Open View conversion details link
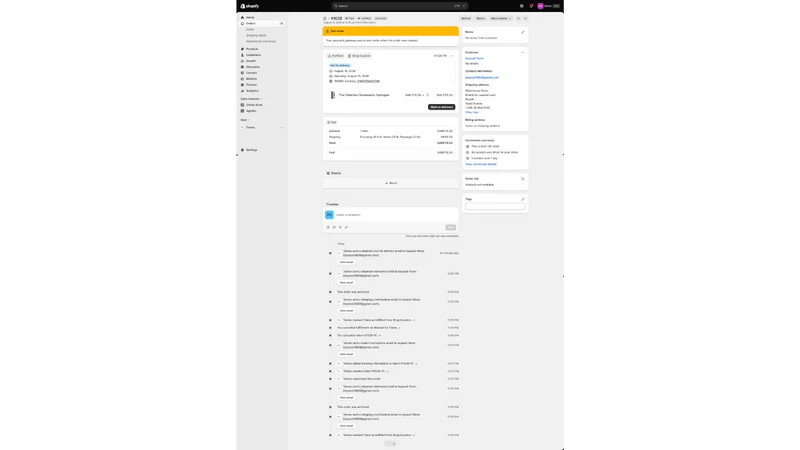The width and height of the screenshot is (800, 450). click(x=481, y=164)
